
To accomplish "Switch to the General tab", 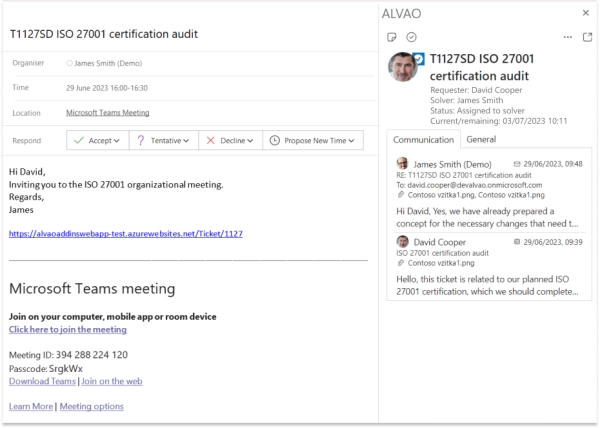I will pyautogui.click(x=481, y=139).
